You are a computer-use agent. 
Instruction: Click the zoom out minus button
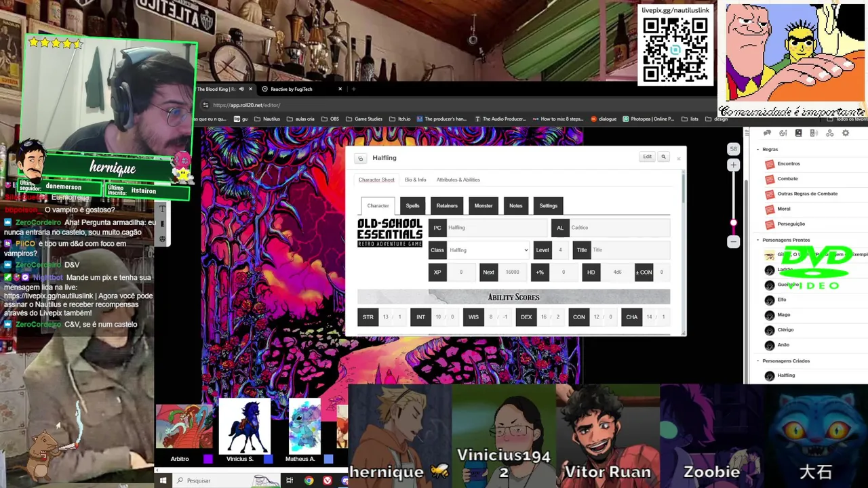733,241
